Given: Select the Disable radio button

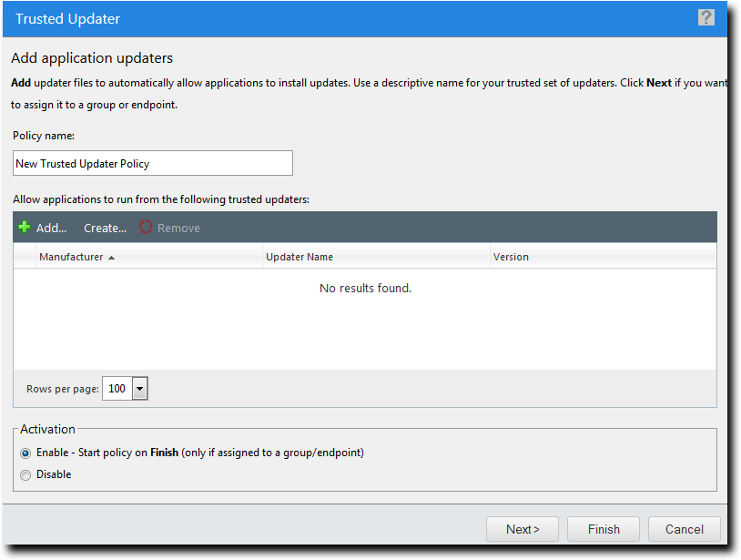Looking at the screenshot, I should (x=25, y=475).
